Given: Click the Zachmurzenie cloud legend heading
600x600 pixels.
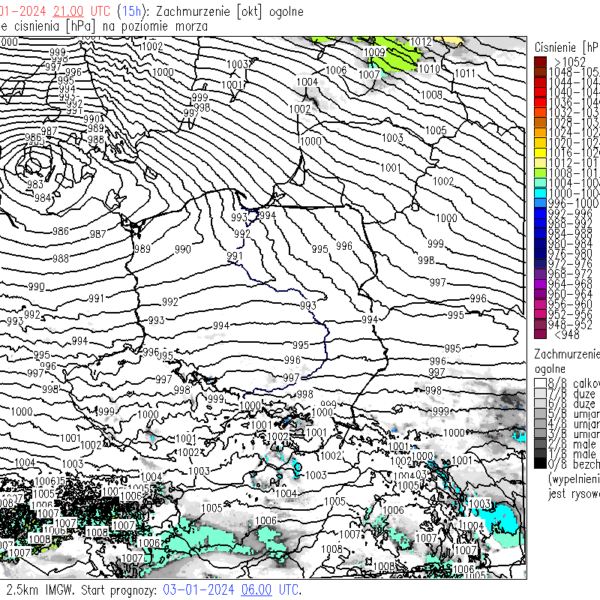Looking at the screenshot, I should 567,354.
